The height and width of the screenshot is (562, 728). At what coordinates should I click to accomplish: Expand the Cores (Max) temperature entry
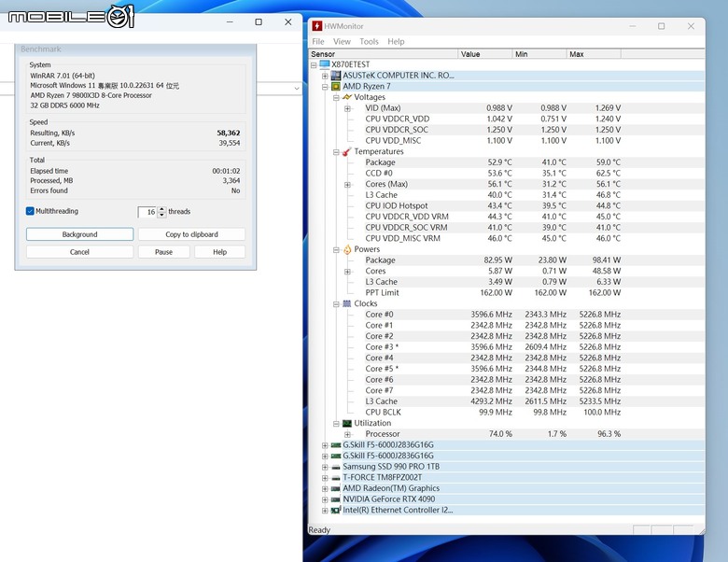(x=347, y=185)
